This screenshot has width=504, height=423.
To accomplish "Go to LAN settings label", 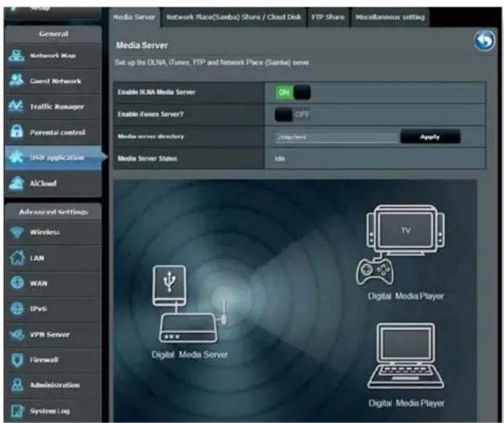I will click(x=37, y=258).
